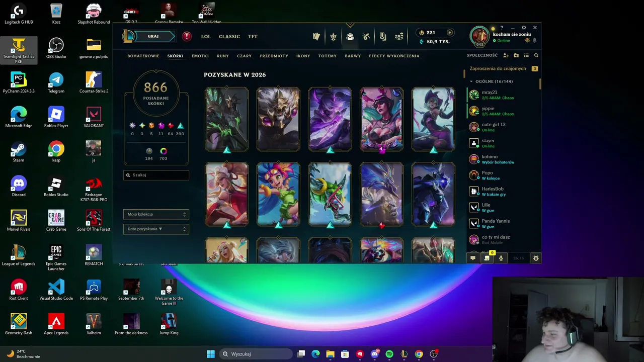Click the plus button to purchase RP
Screen dimensions: 644x362
coord(449,33)
